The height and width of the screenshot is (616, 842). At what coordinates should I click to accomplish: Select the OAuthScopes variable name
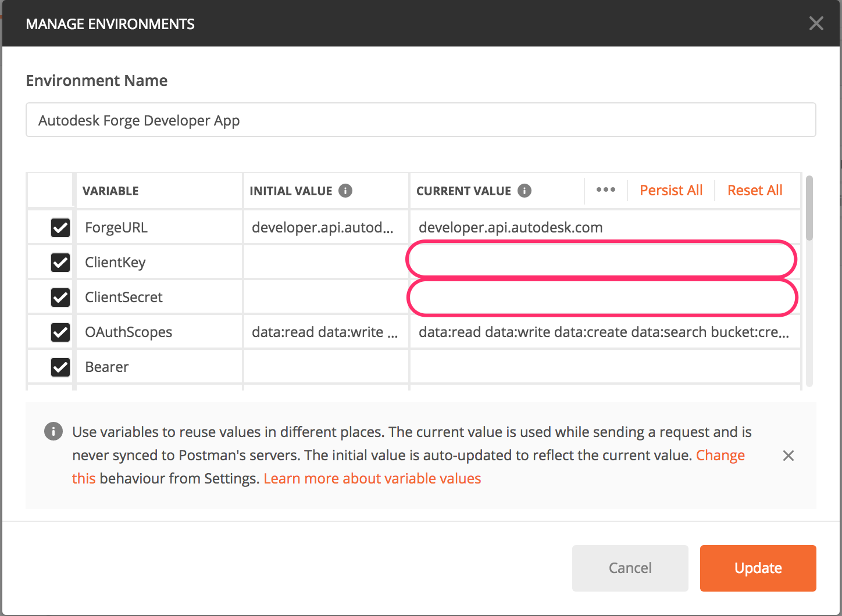[x=129, y=332]
